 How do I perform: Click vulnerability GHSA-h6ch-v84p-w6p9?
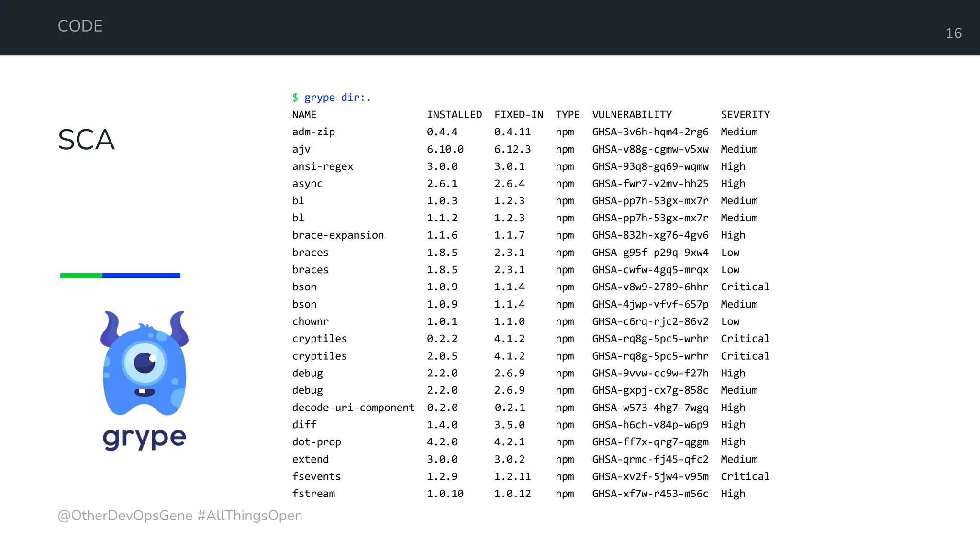point(650,425)
